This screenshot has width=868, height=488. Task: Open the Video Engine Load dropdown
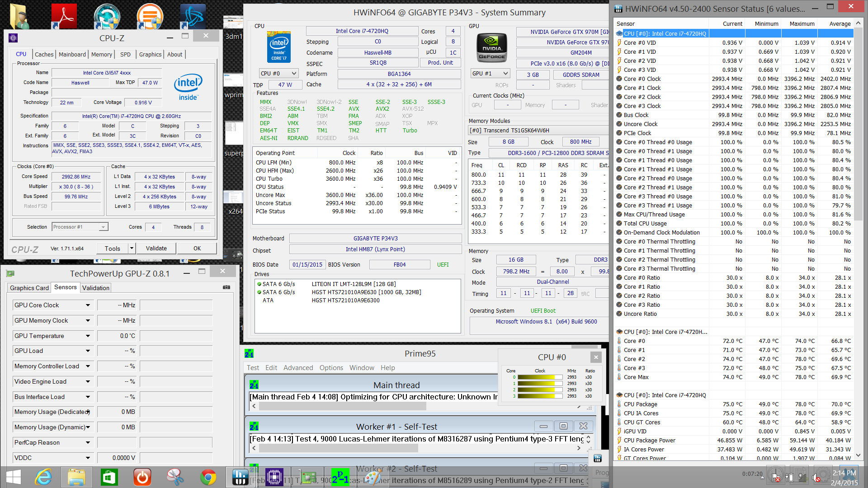click(88, 382)
